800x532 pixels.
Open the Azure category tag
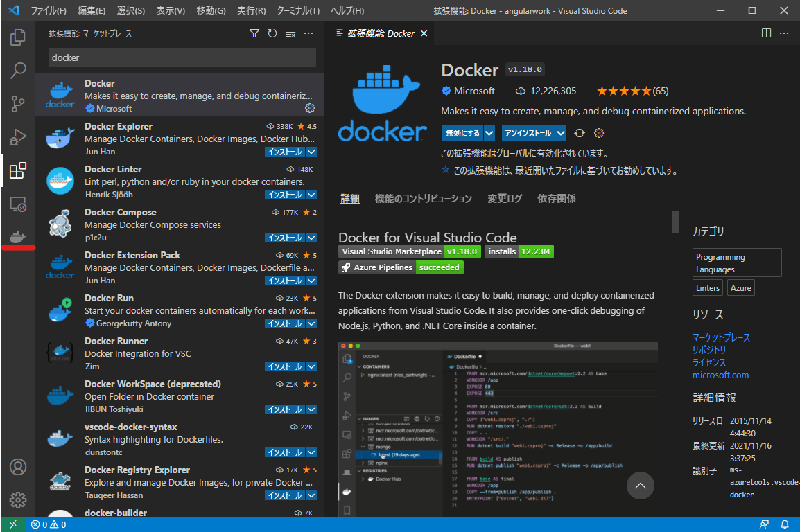tap(741, 288)
